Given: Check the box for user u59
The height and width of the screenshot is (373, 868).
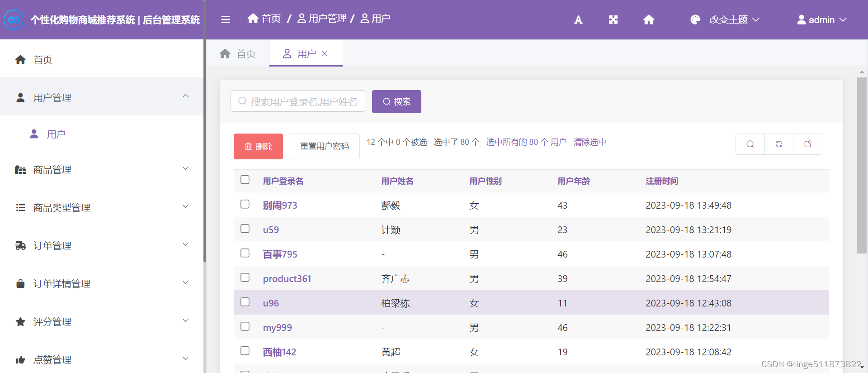Looking at the screenshot, I should 245,229.
